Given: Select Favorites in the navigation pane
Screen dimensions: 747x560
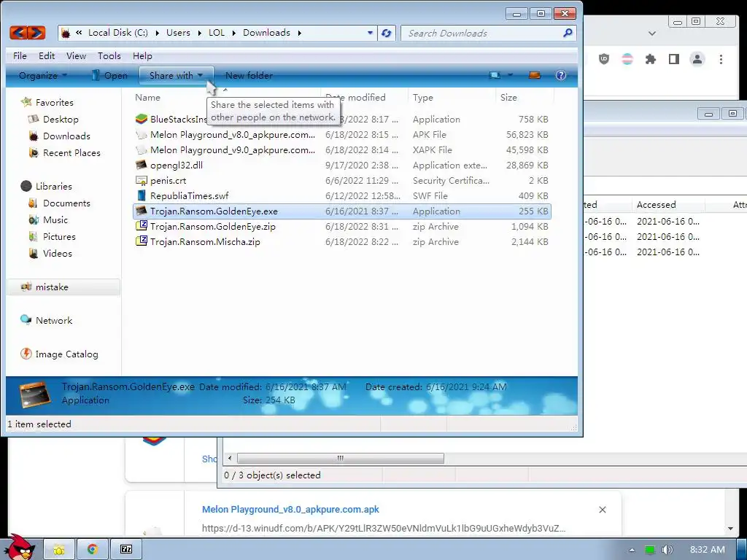Looking at the screenshot, I should click(x=54, y=102).
